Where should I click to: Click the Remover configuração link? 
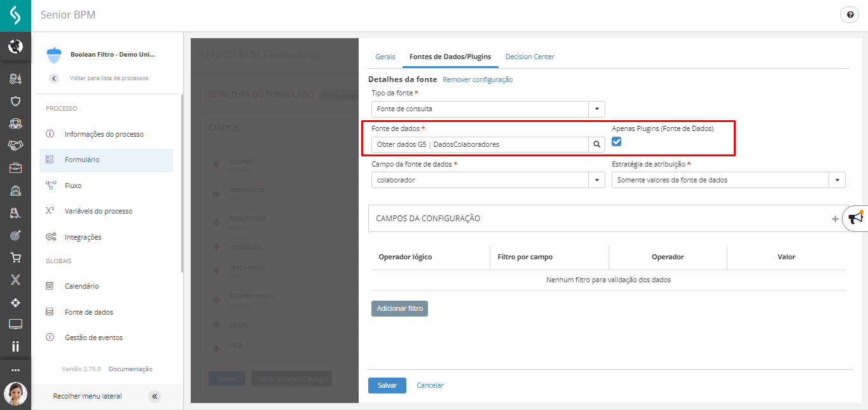pos(478,79)
